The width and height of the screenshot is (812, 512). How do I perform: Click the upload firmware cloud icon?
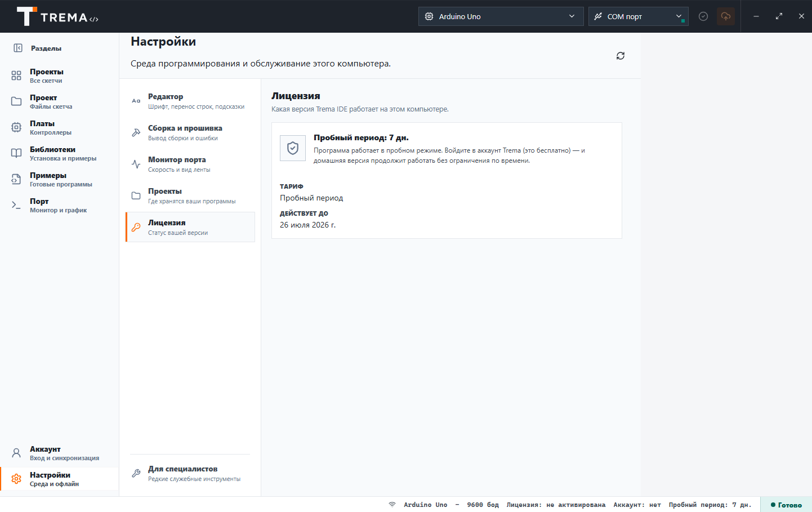click(726, 16)
